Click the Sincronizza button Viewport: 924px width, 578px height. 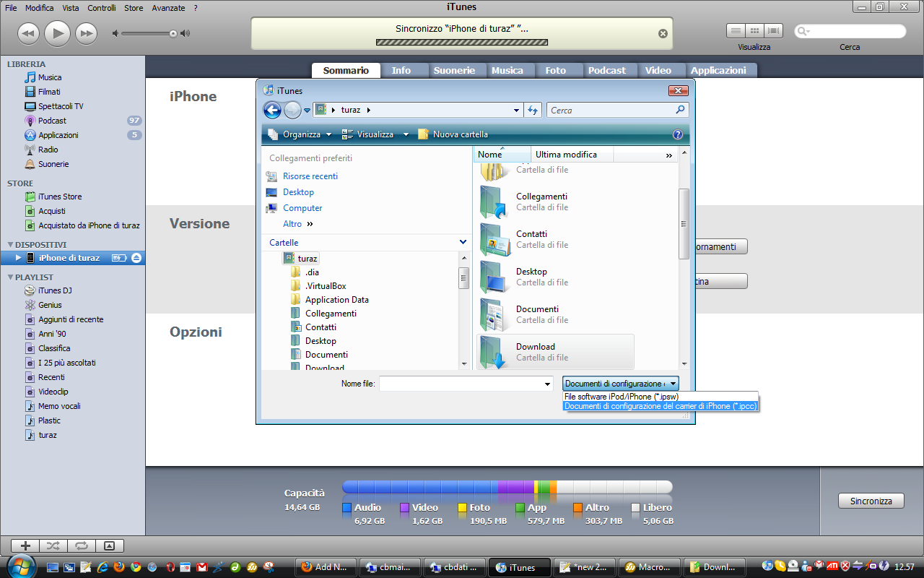pyautogui.click(x=871, y=501)
